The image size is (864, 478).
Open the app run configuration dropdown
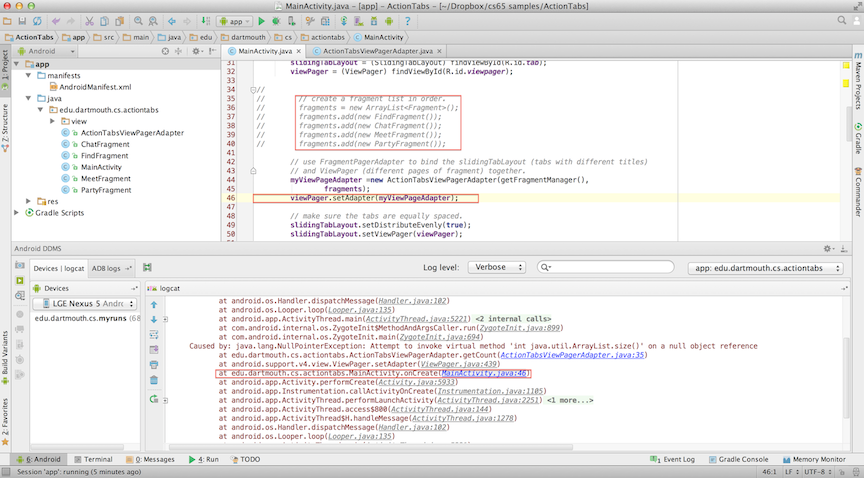click(x=235, y=20)
